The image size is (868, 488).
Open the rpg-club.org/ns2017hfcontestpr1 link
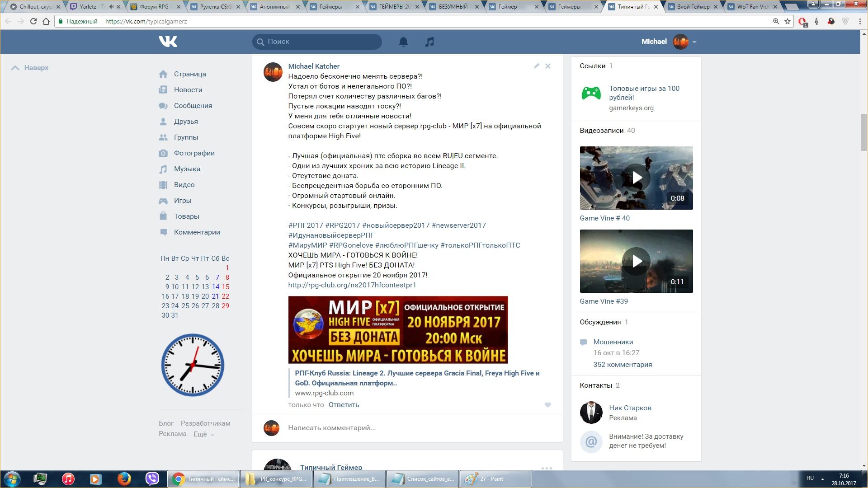coord(352,285)
